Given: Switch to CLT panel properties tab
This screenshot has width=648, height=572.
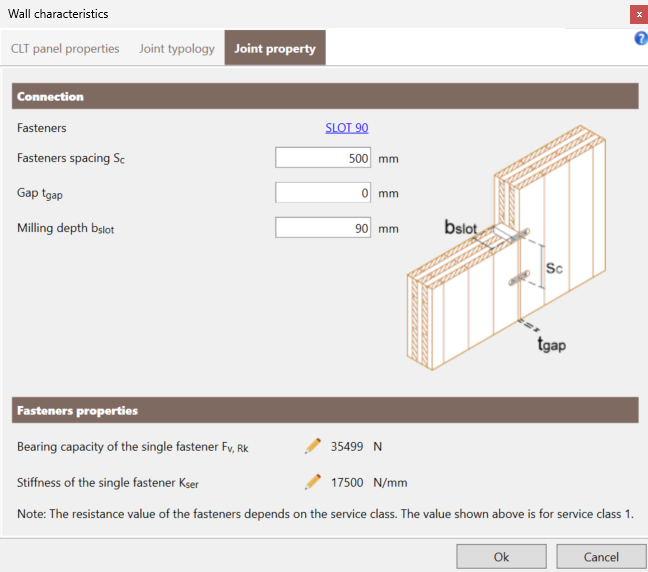Looking at the screenshot, I should [65, 48].
